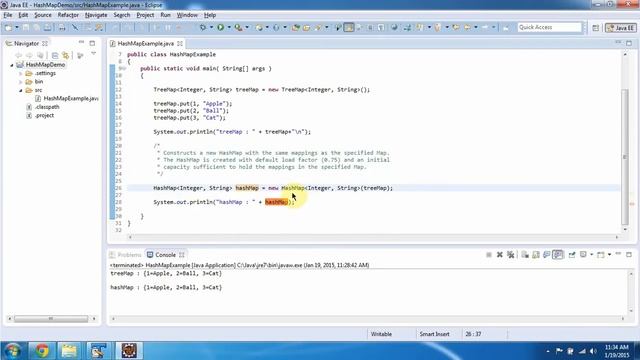Click the Run External Tools icon
640x360 pixels.
[238, 27]
